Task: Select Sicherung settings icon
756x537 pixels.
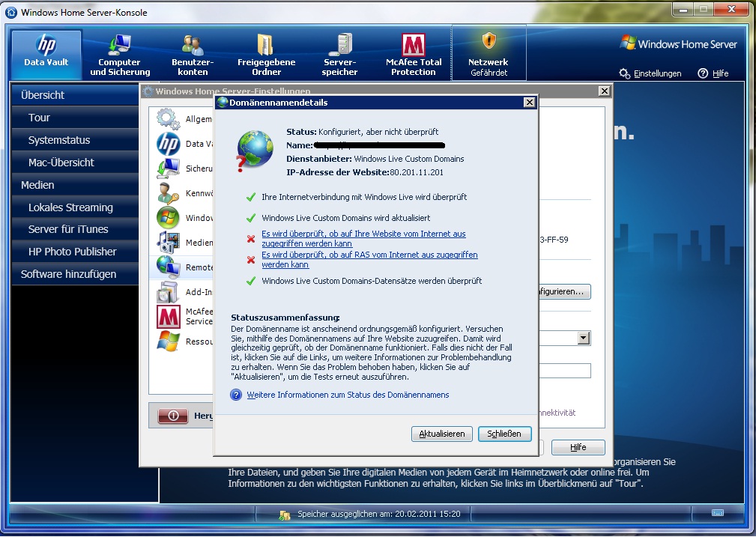Action: 168,169
